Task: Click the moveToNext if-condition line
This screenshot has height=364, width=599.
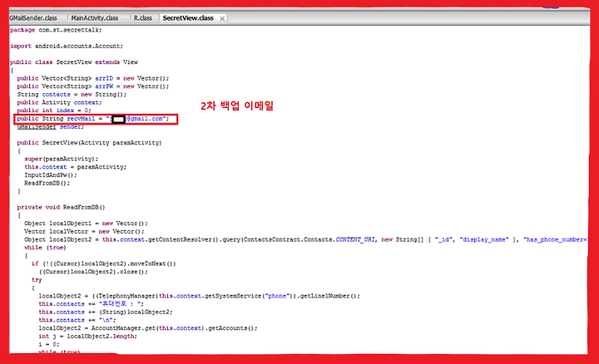Action: pos(103,263)
